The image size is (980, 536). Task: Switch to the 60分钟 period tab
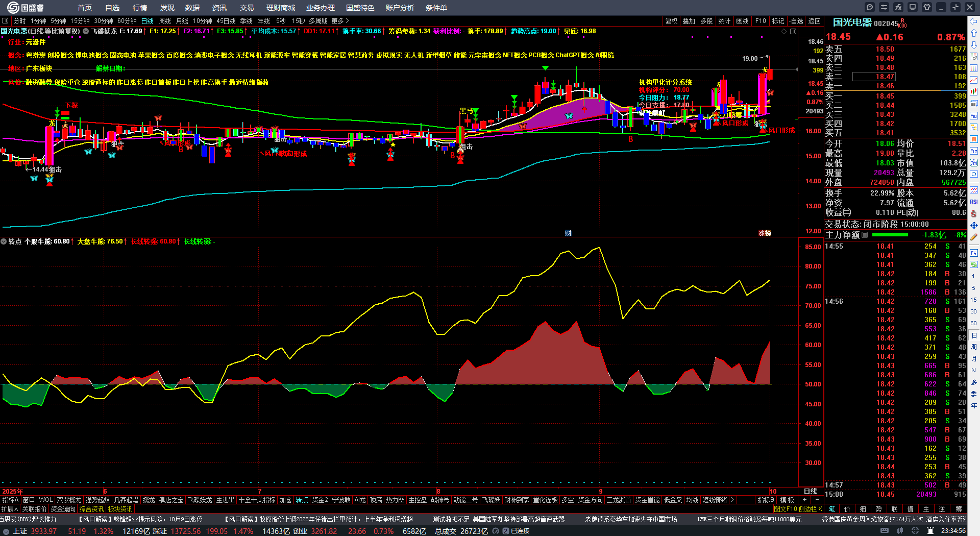127,21
